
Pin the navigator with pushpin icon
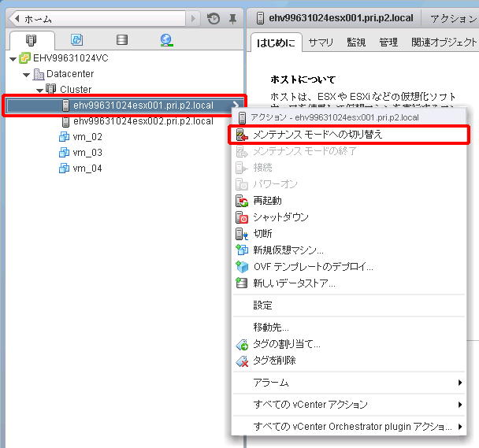click(232, 19)
